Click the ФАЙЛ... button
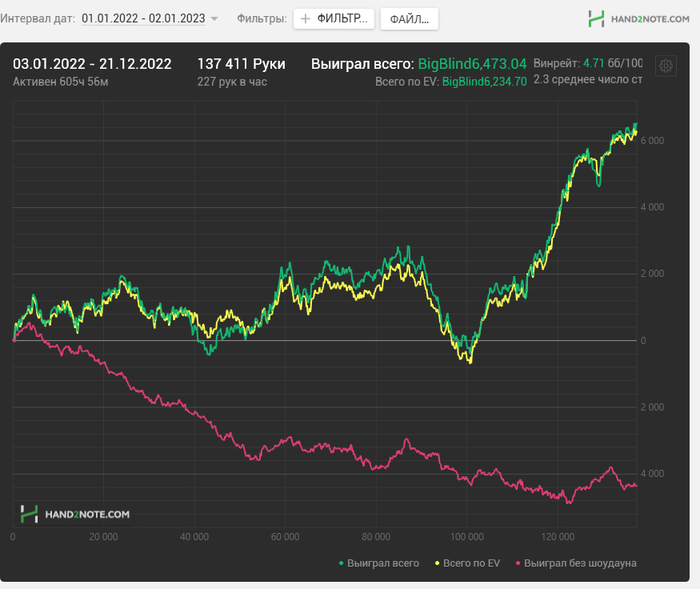Screen dimensions: 700x589 pyautogui.click(x=409, y=19)
